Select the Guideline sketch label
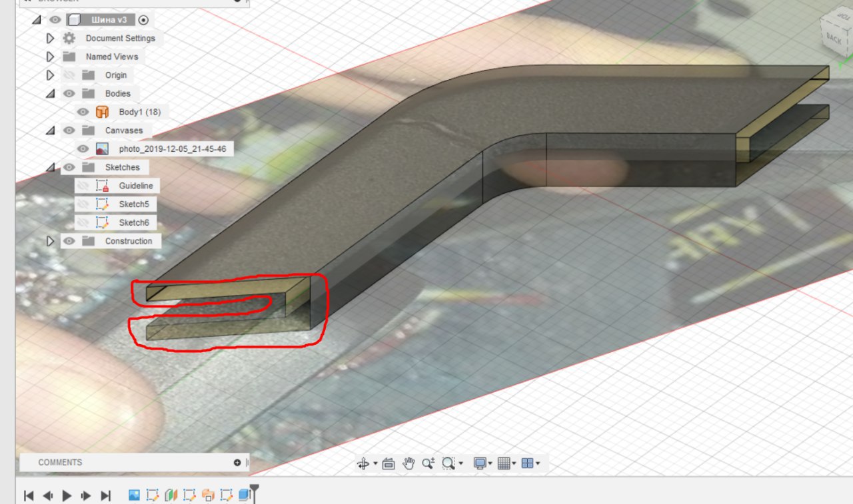This screenshot has height=504, width=853. (x=136, y=186)
